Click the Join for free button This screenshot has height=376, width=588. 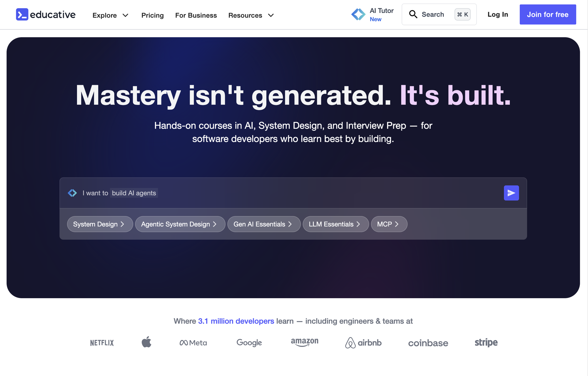[x=548, y=14]
